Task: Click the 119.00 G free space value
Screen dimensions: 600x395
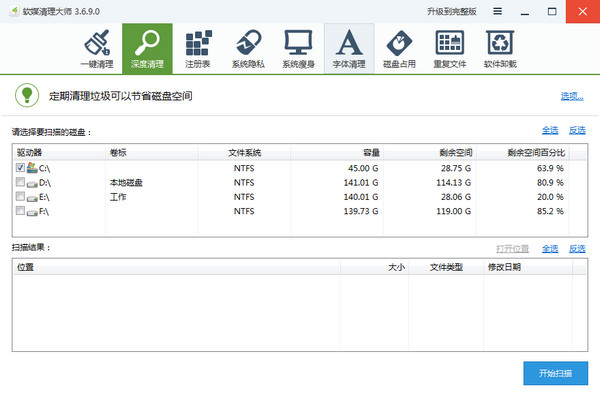Action: pyautogui.click(x=454, y=211)
